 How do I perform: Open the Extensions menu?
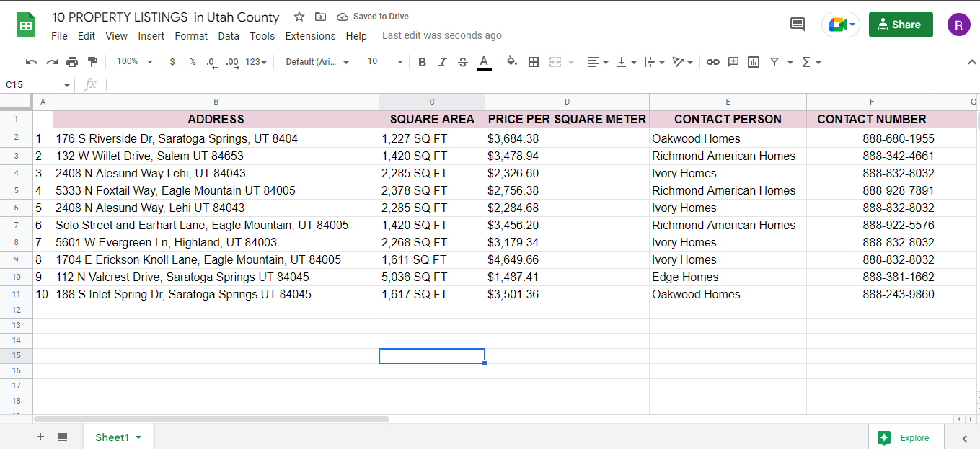tap(310, 36)
